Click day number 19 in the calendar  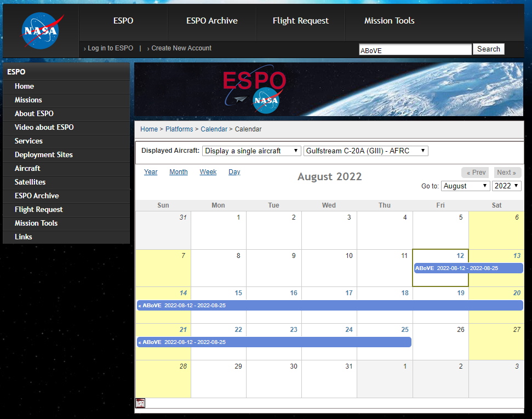click(x=460, y=293)
